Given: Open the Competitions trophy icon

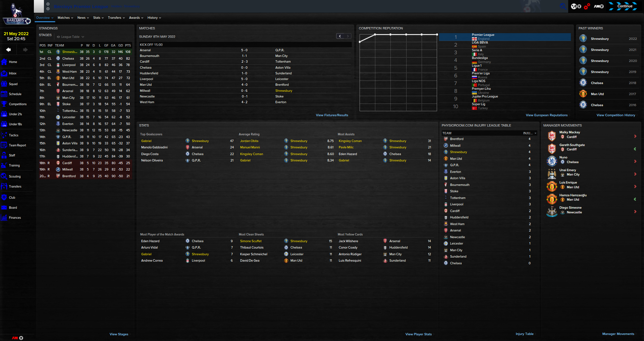Looking at the screenshot, I should pos(4,104).
